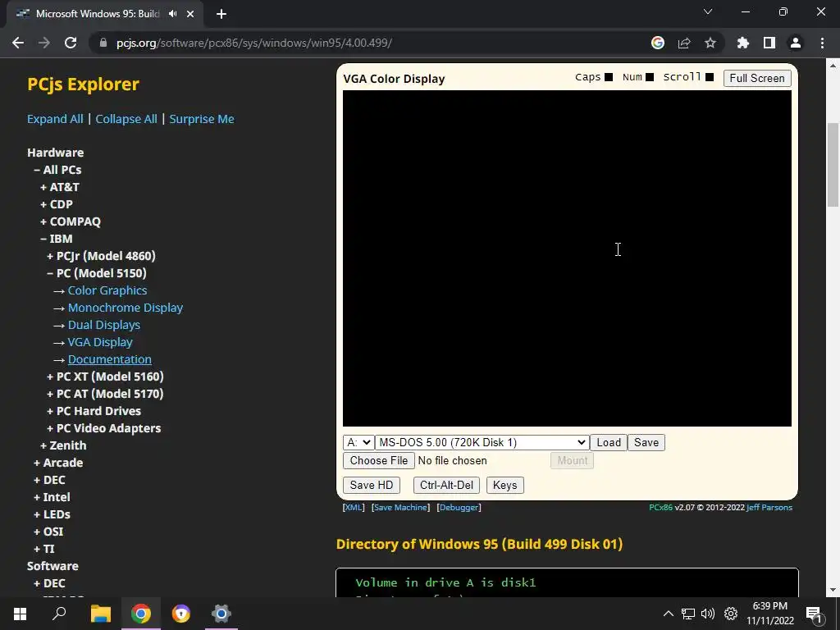Image resolution: width=840 pixels, height=630 pixels.
Task: Open File Explorer from taskbar
Action: (x=101, y=614)
